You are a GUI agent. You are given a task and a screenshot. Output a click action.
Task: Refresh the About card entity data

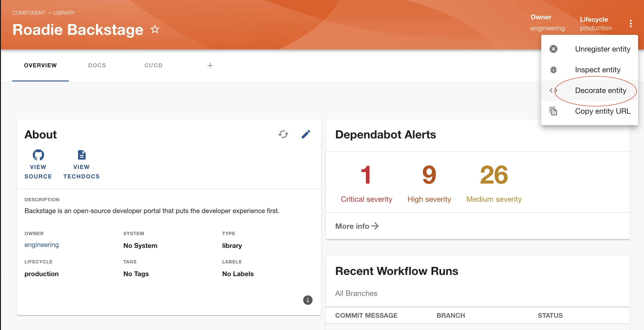point(283,134)
